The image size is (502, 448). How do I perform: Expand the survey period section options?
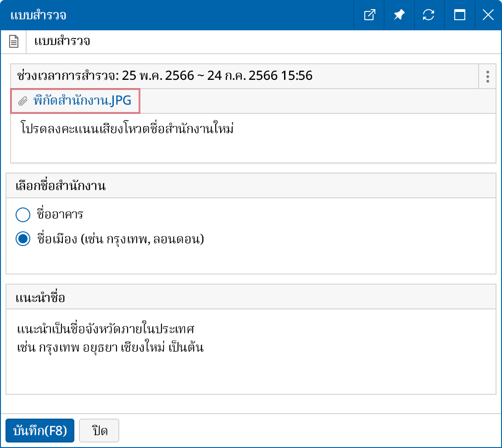pyautogui.click(x=487, y=76)
